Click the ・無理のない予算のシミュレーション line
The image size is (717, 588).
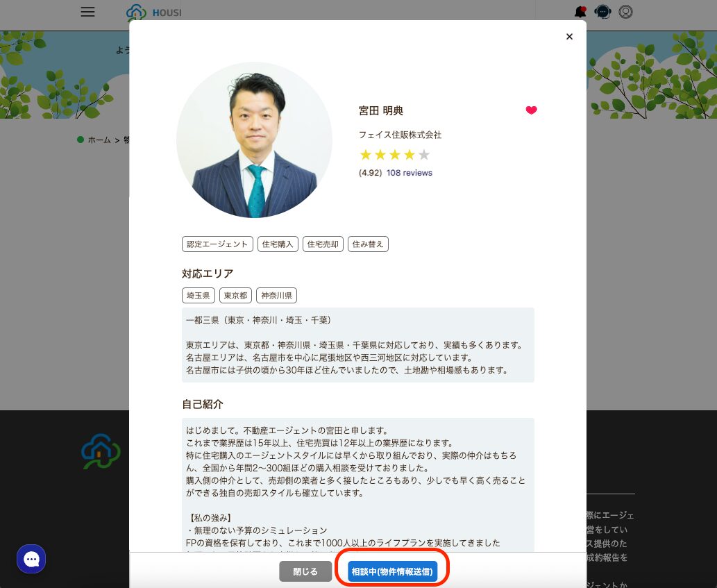[257, 530]
